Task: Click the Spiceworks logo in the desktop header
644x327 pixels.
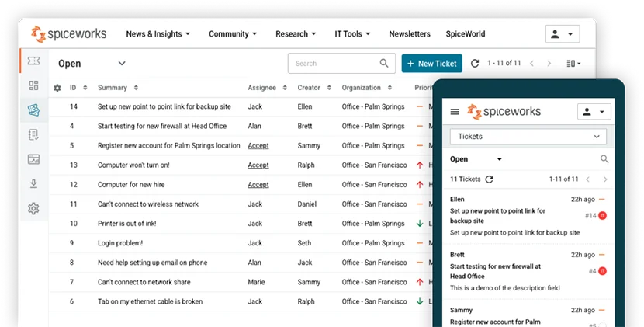Action: pyautogui.click(x=68, y=33)
